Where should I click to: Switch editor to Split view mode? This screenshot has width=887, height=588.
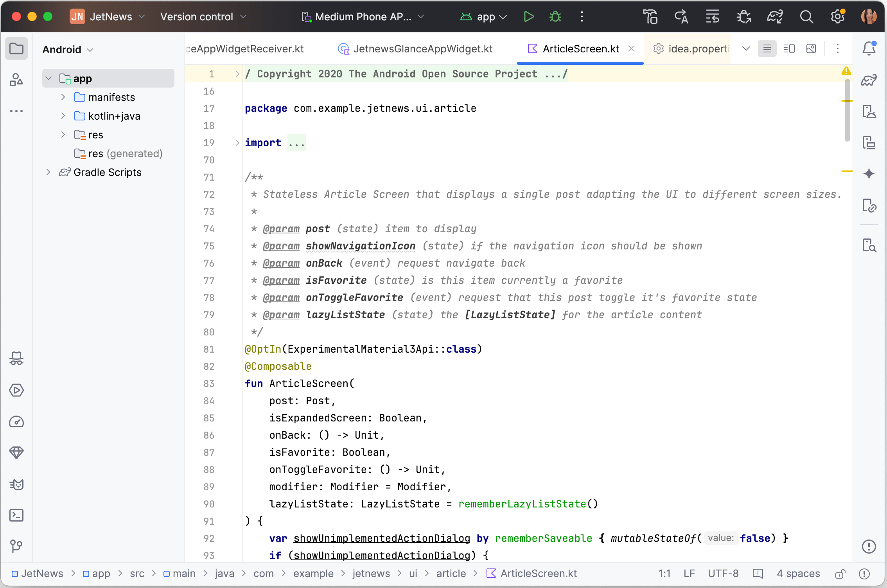point(789,48)
